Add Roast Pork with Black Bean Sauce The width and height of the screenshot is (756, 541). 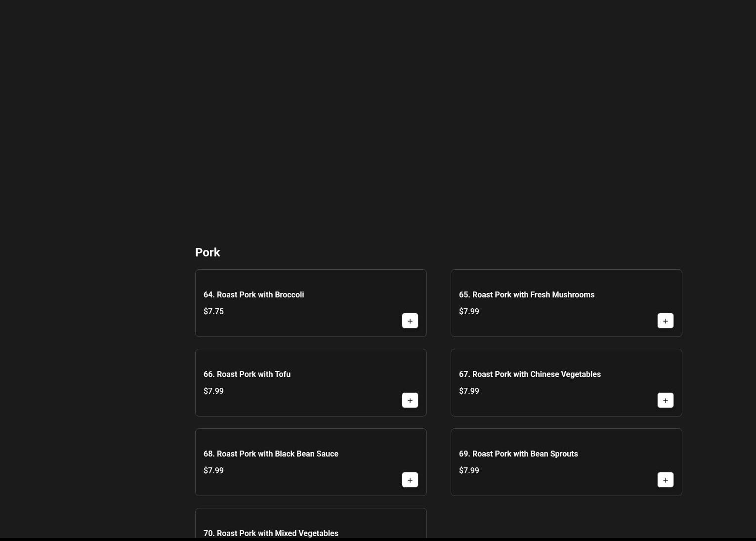(410, 480)
